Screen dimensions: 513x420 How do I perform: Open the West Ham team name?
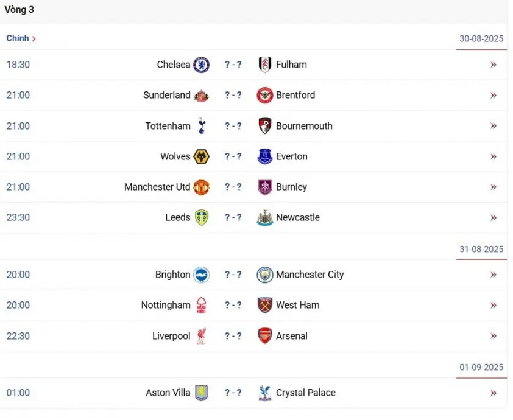298,305
